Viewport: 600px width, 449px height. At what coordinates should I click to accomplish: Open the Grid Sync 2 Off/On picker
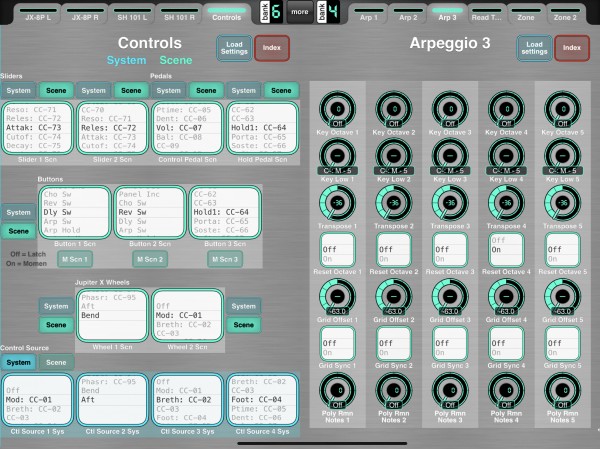[x=394, y=343]
